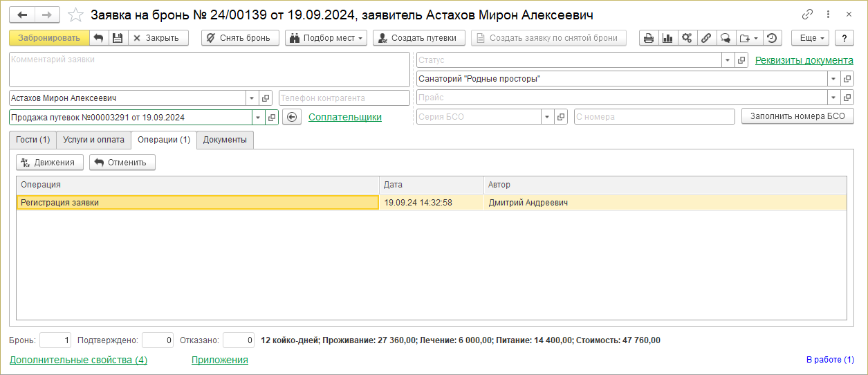This screenshot has height=375, width=868.
Task: Expand the Продажа путевок field dropdown
Action: coord(258,117)
